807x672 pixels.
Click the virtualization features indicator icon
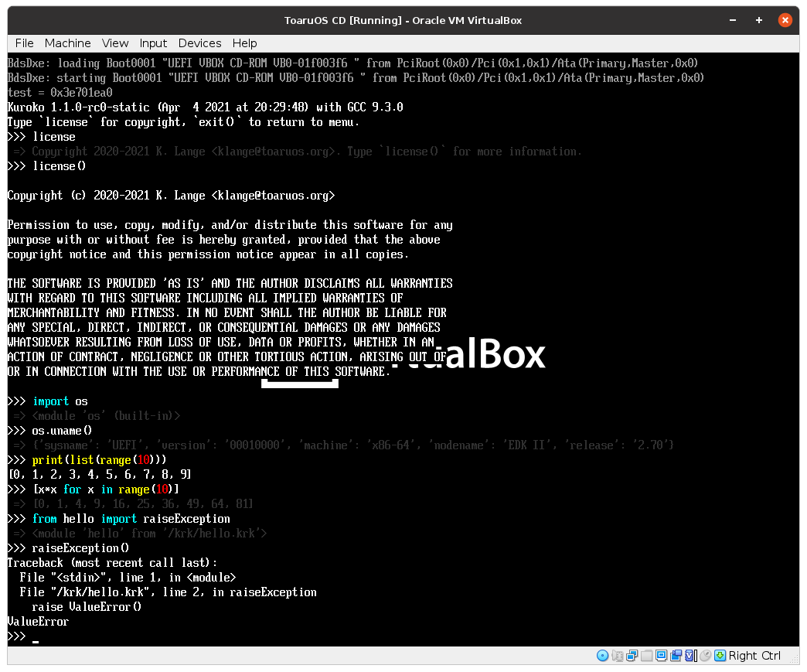(x=690, y=656)
